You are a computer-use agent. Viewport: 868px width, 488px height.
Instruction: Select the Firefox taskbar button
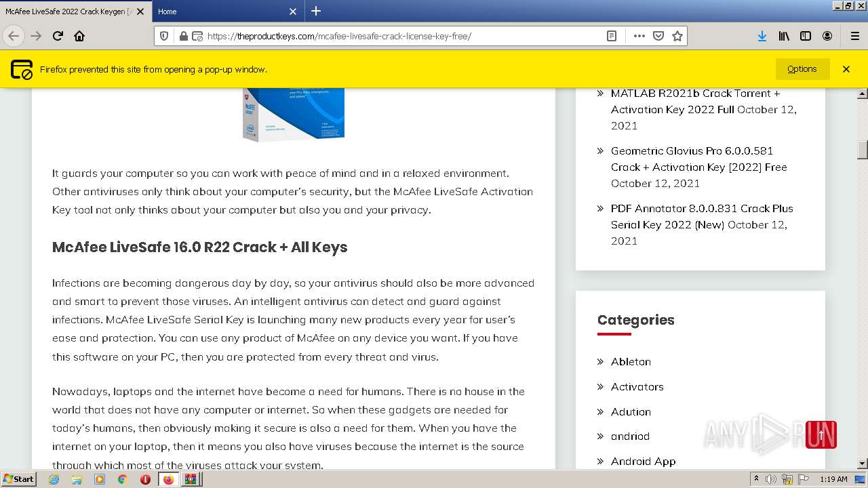(168, 479)
